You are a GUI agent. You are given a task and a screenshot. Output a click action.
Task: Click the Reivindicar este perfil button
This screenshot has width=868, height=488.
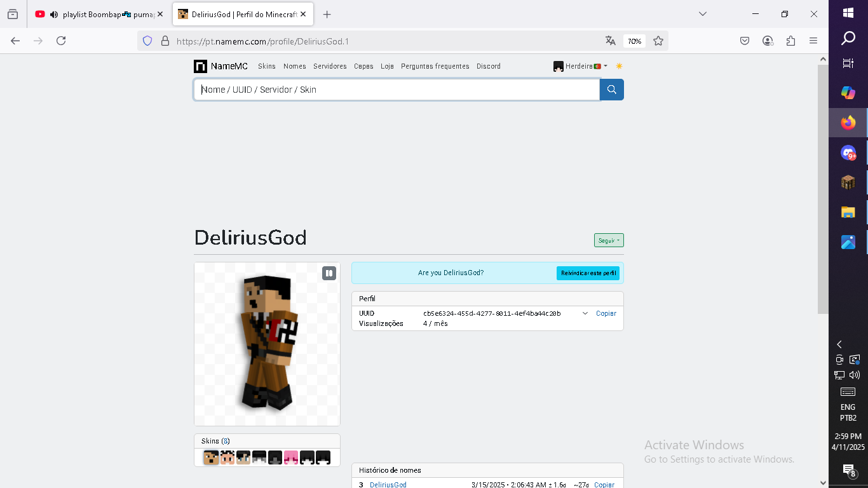coord(588,273)
